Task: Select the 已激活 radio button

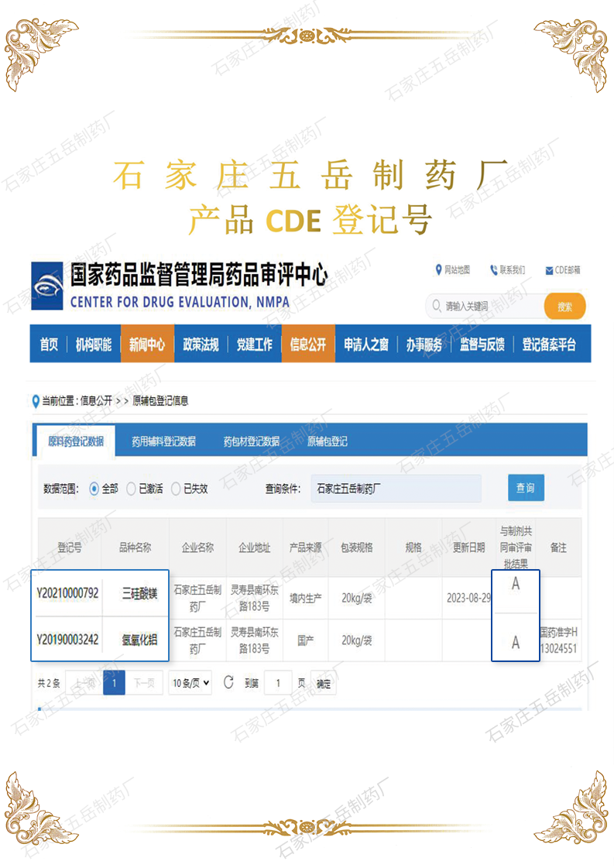Action: [x=131, y=489]
